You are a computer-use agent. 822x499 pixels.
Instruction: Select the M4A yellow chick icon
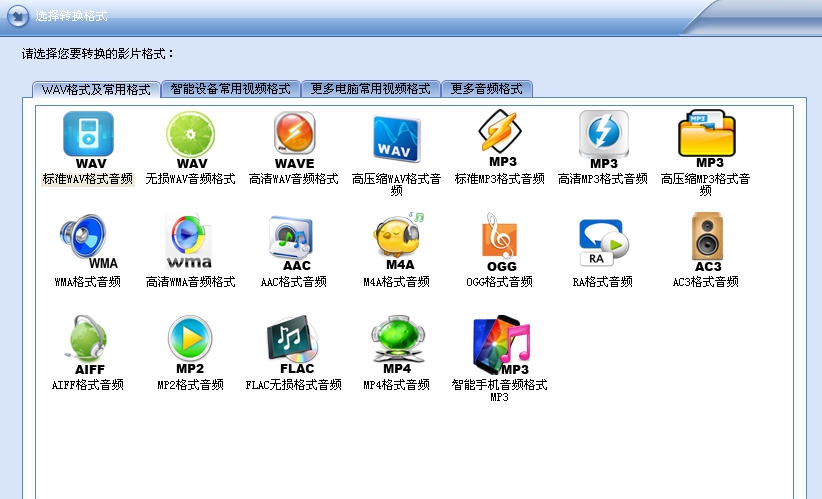point(399,241)
